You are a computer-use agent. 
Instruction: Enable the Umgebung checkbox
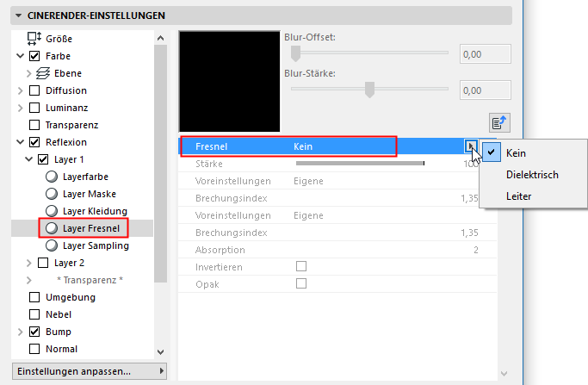[34, 297]
